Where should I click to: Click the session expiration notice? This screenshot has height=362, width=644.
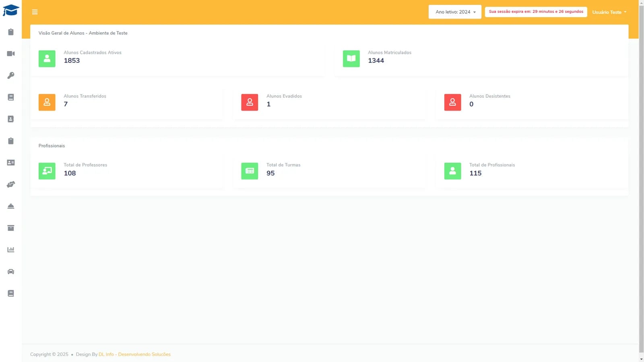pos(536,12)
